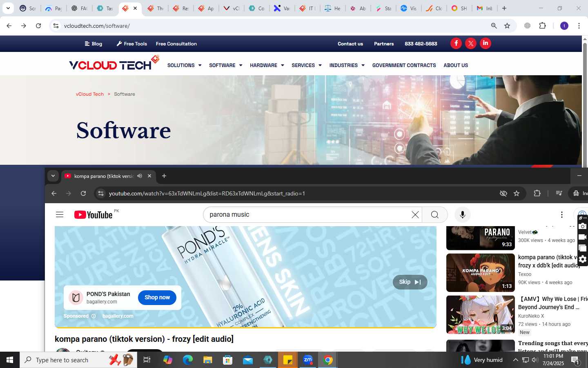Reload the vcloudtech page
This screenshot has height=368, width=588.
click(38, 26)
